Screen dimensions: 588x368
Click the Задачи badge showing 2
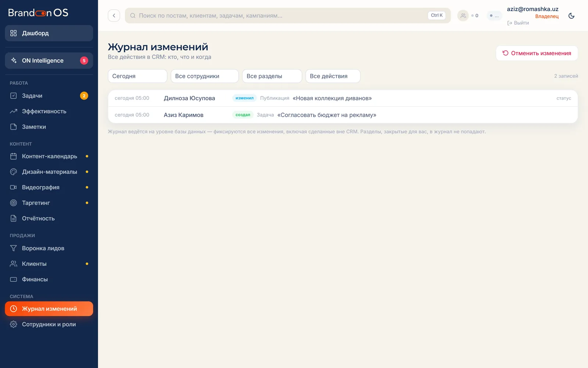84,96
